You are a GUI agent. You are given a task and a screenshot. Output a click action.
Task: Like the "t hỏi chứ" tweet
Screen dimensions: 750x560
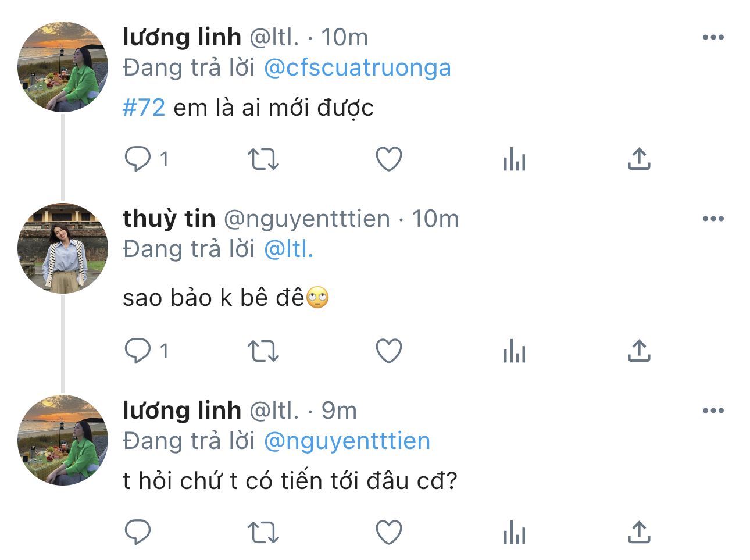[x=389, y=532]
